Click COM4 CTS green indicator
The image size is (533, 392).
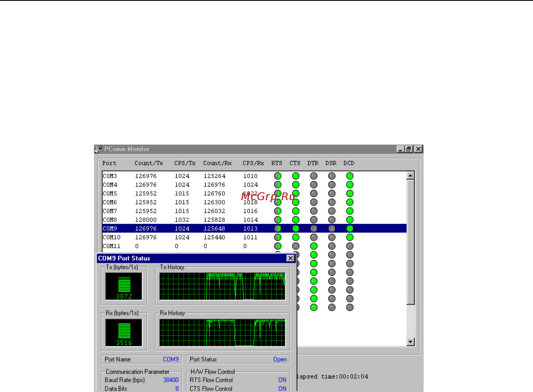296,185
